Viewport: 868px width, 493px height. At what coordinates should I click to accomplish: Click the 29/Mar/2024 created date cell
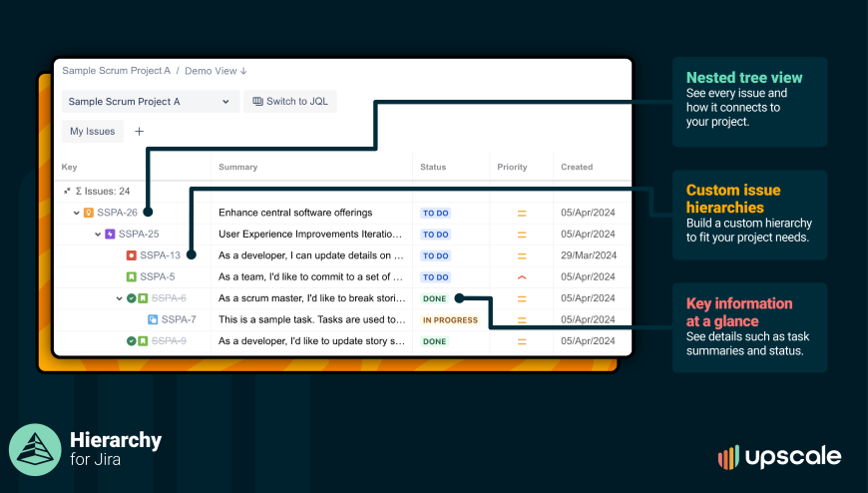click(x=589, y=255)
